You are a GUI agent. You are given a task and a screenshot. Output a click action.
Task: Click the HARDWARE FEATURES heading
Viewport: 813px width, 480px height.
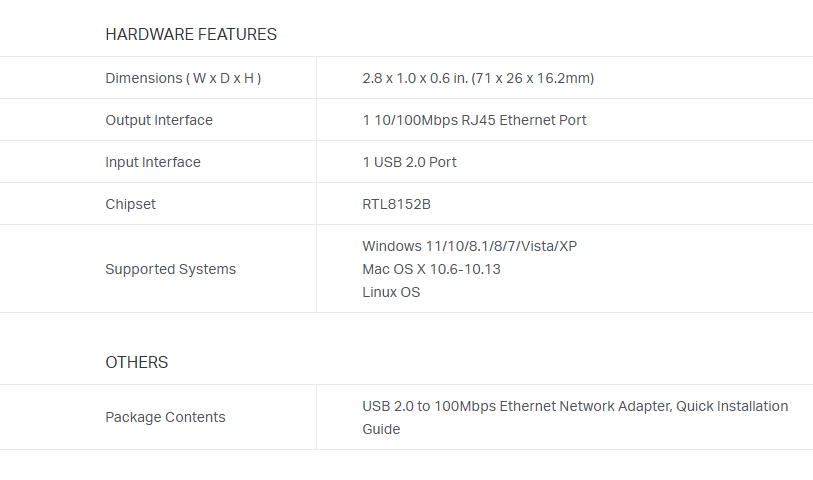(190, 35)
